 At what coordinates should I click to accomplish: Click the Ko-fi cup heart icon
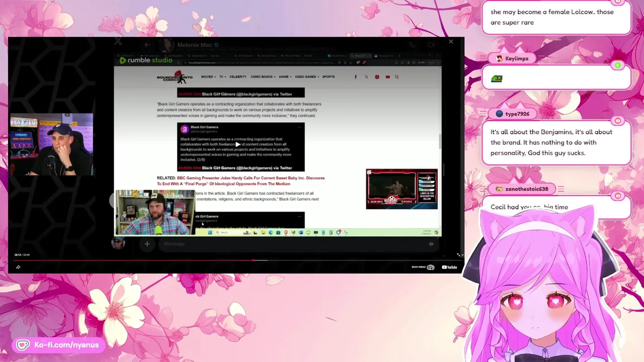tap(23, 345)
